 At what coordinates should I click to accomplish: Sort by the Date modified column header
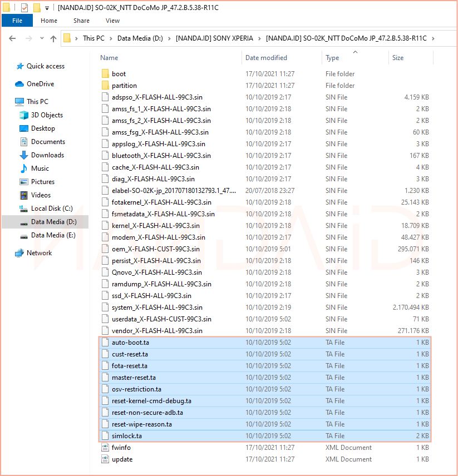266,58
